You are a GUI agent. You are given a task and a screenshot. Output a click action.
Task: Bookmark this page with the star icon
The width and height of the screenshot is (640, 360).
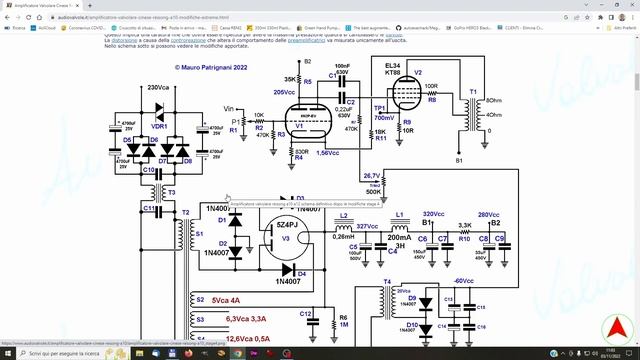tap(587, 18)
